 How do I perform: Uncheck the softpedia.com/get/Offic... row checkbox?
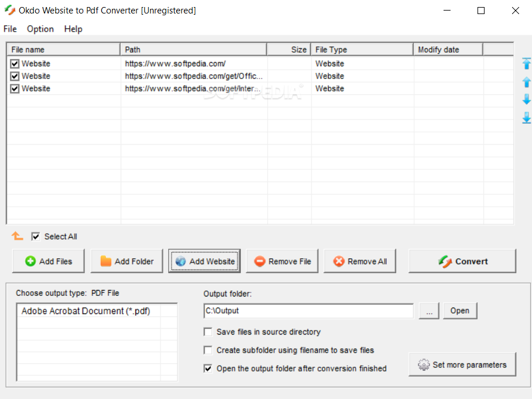pyautogui.click(x=15, y=76)
